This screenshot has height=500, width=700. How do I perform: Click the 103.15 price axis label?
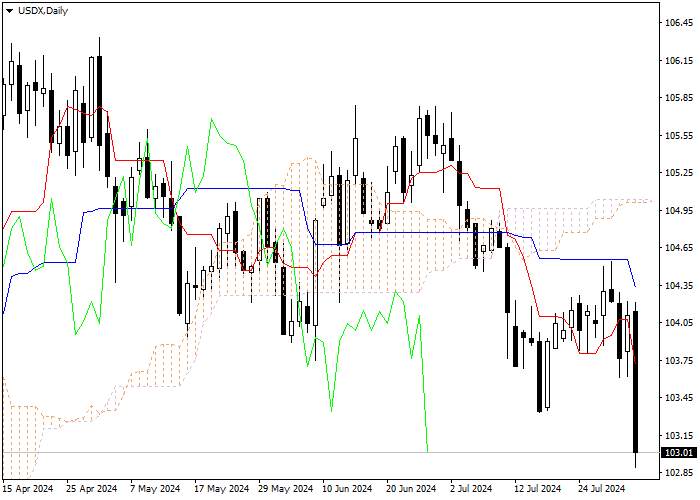[679, 435]
